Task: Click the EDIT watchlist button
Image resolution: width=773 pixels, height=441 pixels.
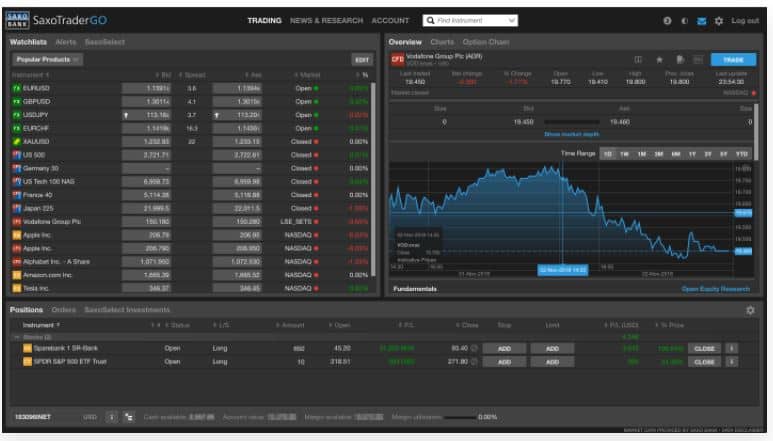Action: (362, 60)
